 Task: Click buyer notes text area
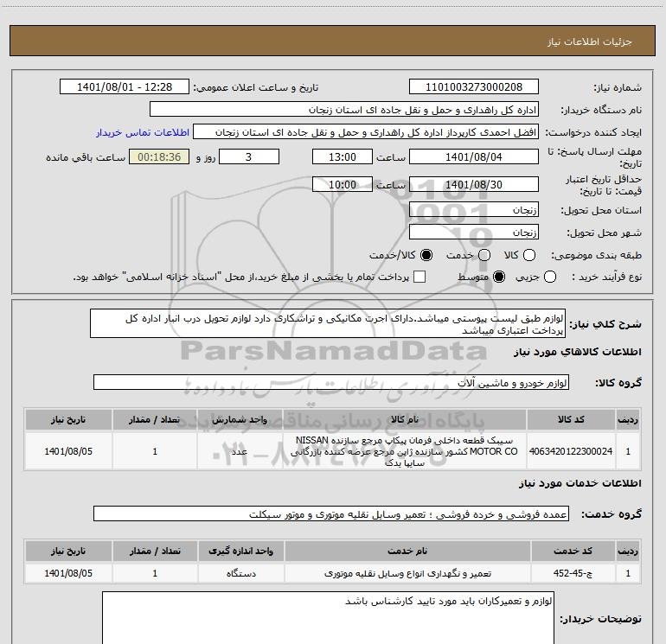tap(328, 618)
